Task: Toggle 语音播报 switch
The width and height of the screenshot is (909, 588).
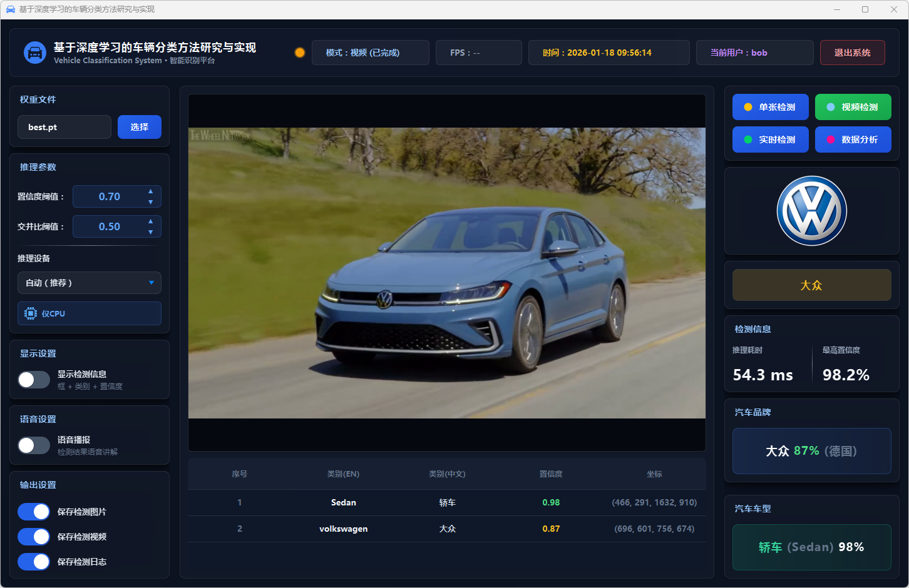Action: 34,445
